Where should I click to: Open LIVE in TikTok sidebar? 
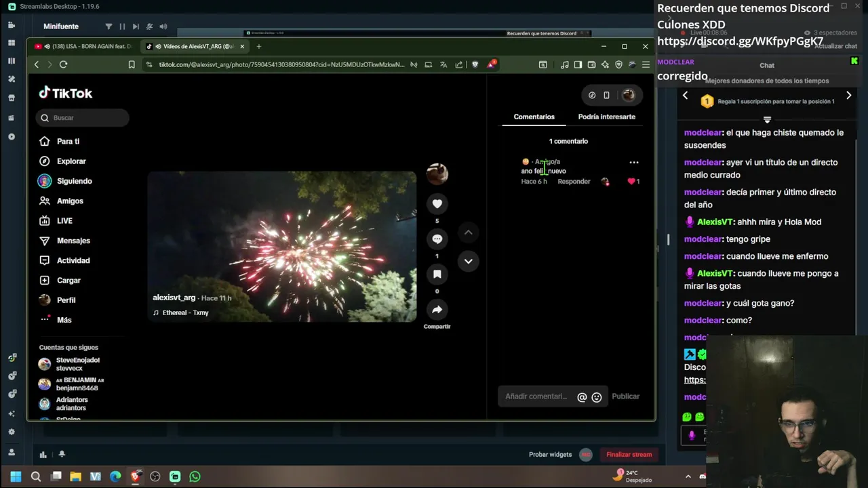[x=64, y=221]
